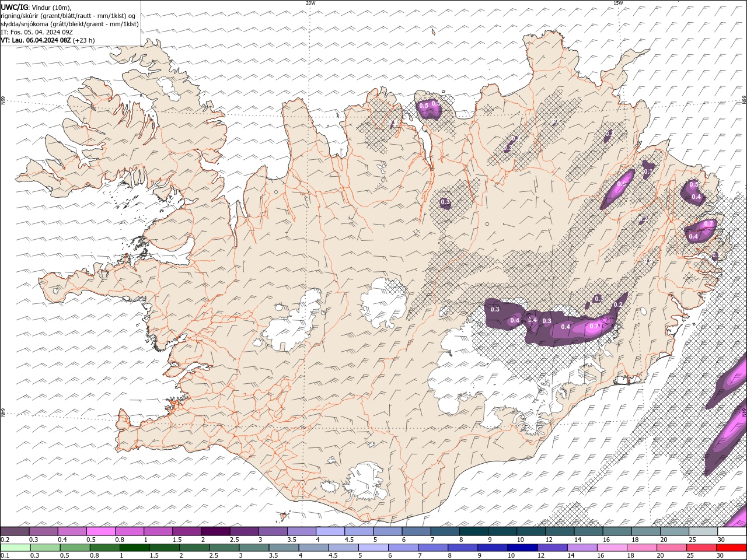Viewport: 747px width, 560px height.
Task: Click the upper legend swatch labeled 0.2
Action: [15, 531]
